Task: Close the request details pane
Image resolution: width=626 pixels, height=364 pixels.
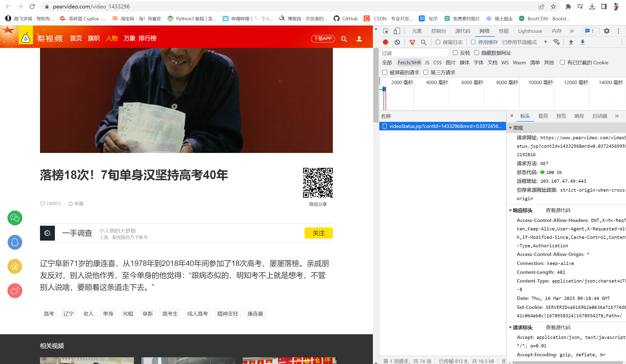Action: (x=512, y=116)
